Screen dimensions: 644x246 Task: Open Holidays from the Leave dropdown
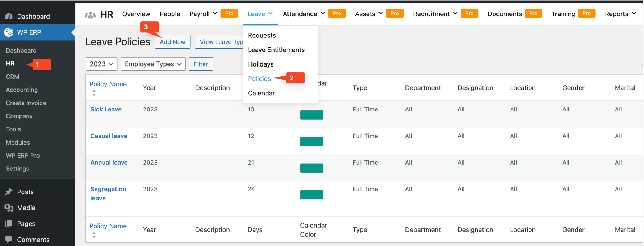coord(260,64)
